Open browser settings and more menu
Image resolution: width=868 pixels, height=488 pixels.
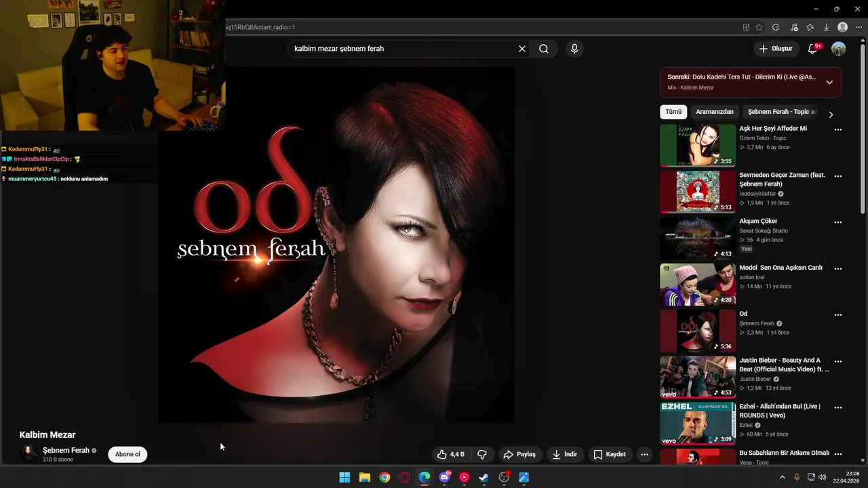click(x=859, y=27)
